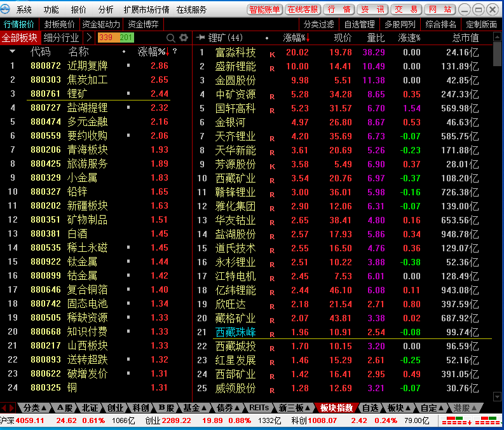Open 综合排名
The width and height of the screenshot is (504, 430).
(x=440, y=24)
